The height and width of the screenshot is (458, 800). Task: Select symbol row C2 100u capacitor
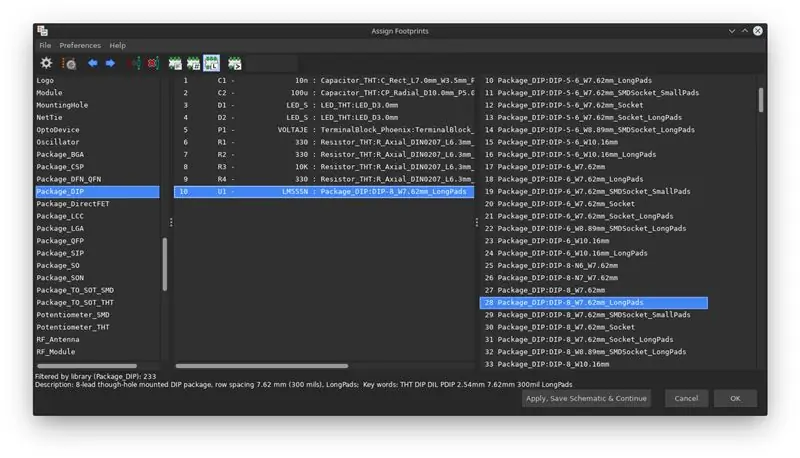pyautogui.click(x=324, y=93)
